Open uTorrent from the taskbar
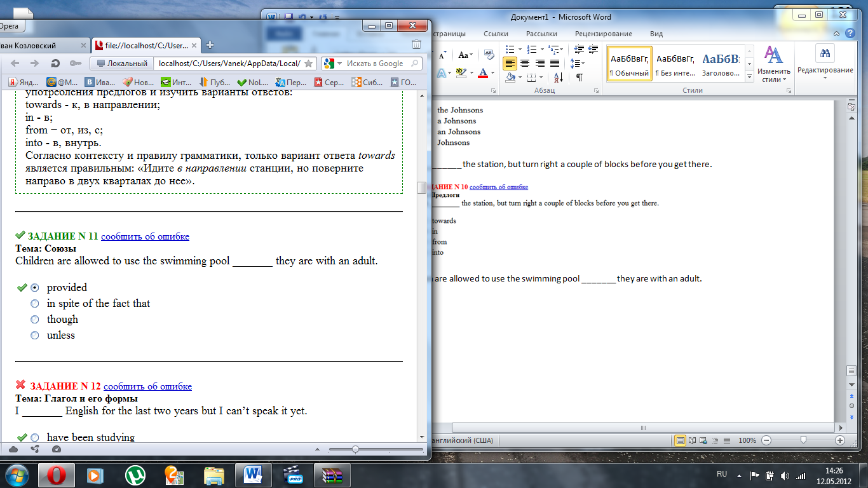Viewport: 868px width, 488px height. [x=134, y=474]
